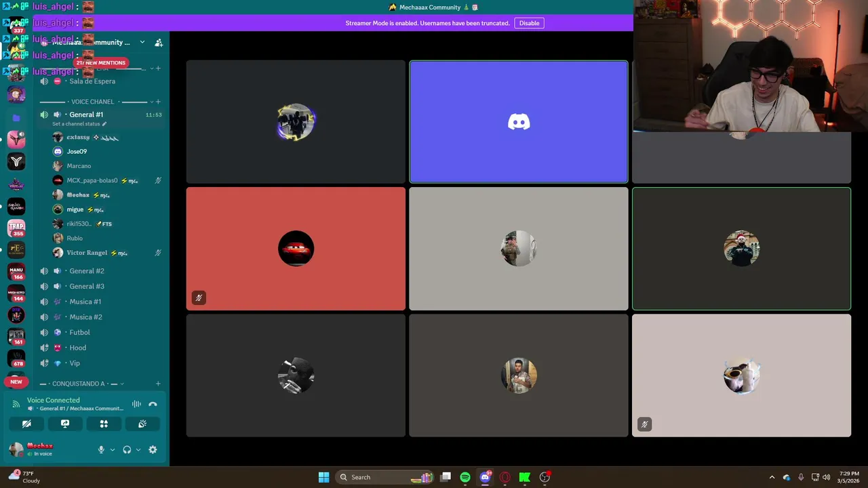
Task: Open Spotify from the taskbar
Action: pyautogui.click(x=465, y=477)
